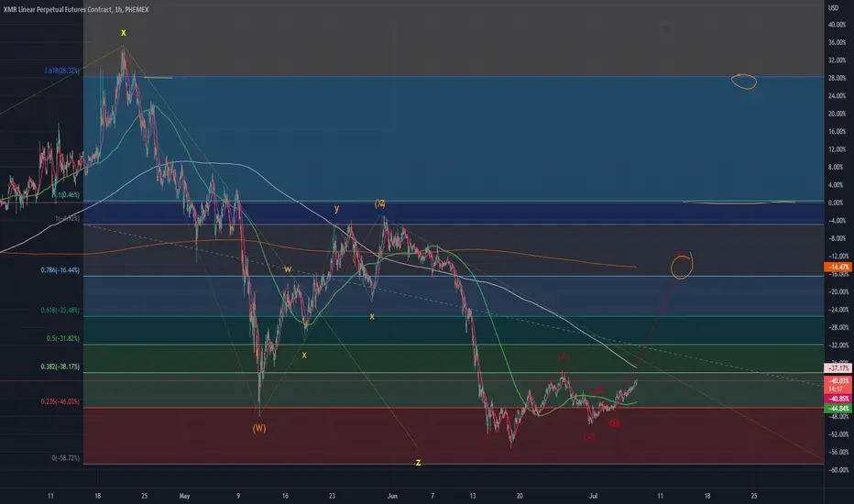854x504 pixels.
Task: Click the red (A) wave label
Action: (x=564, y=356)
